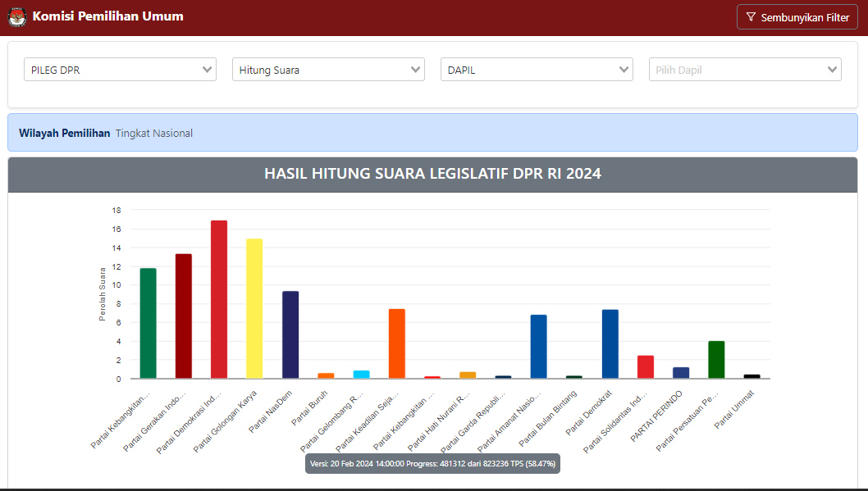Viewport: 868px width, 491px height.
Task: Click the PARTAI PERINDO bar
Action: tap(681, 373)
